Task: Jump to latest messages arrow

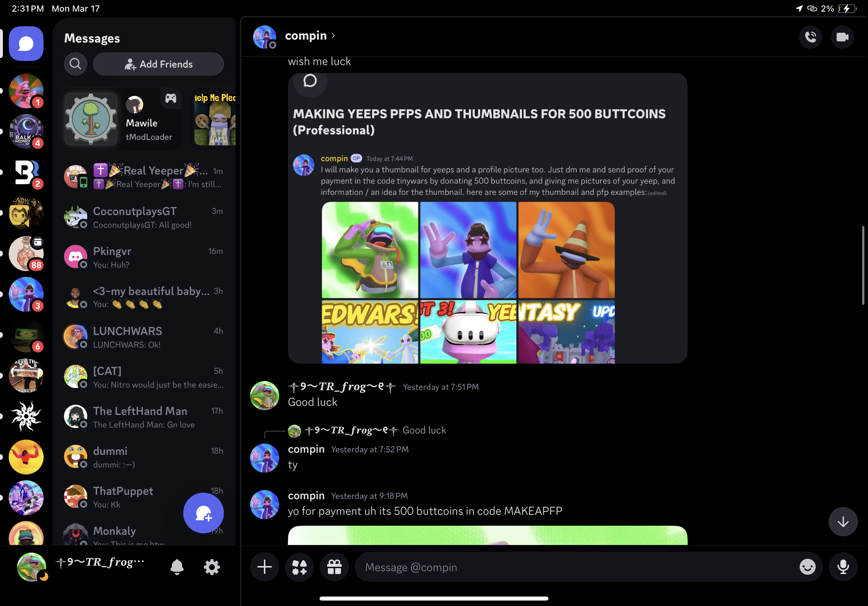Action: click(843, 522)
